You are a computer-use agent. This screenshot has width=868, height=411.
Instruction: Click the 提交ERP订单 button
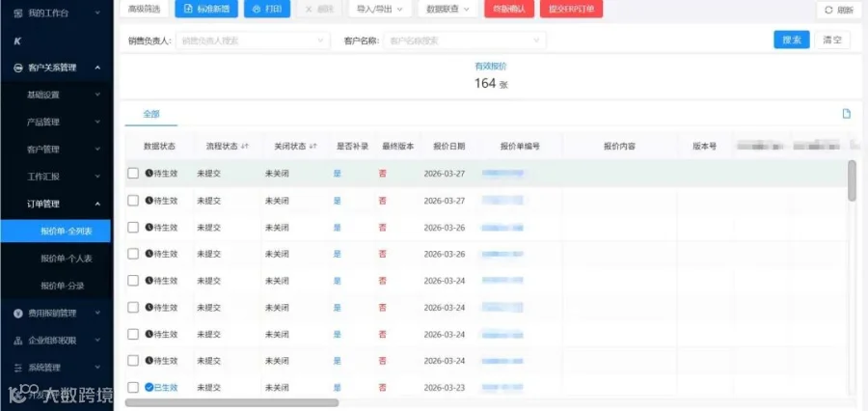click(x=571, y=9)
